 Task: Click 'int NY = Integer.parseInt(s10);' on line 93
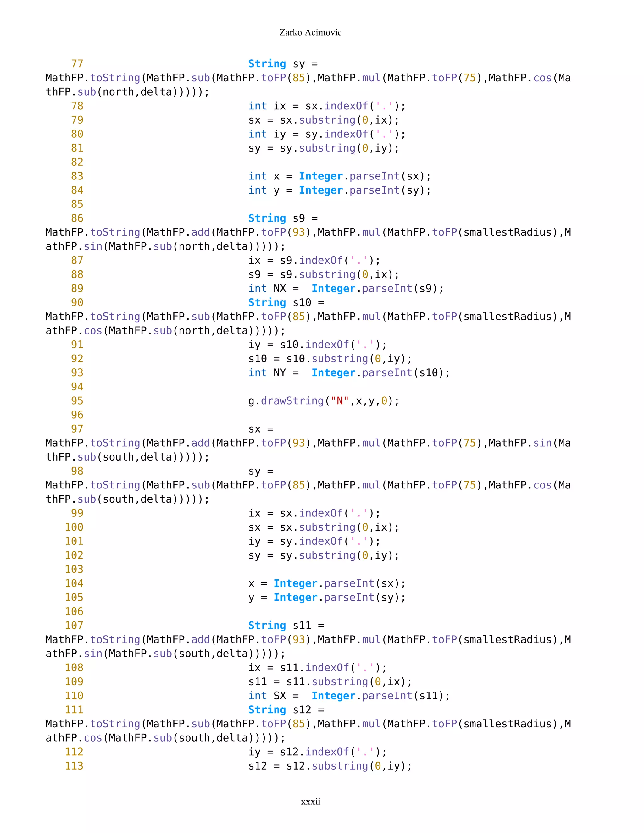[x=349, y=372]
